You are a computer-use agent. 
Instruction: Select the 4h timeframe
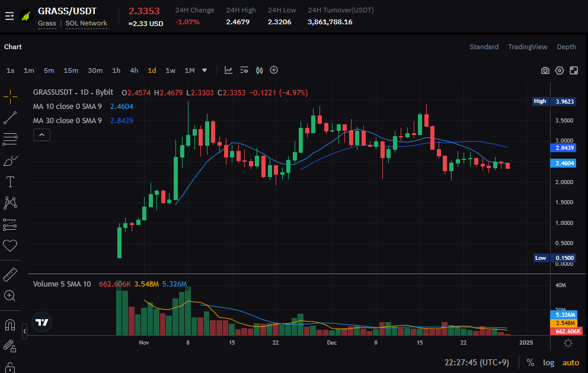pyautogui.click(x=134, y=70)
